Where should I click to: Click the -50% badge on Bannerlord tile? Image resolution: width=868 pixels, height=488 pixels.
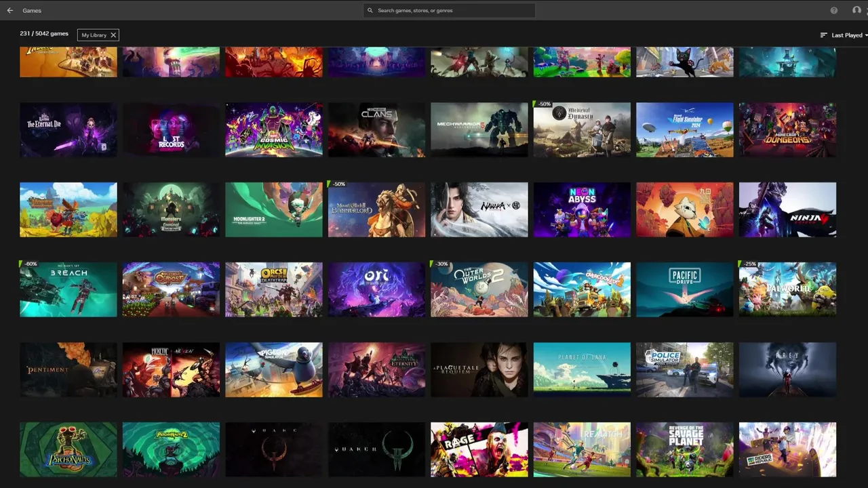click(338, 184)
